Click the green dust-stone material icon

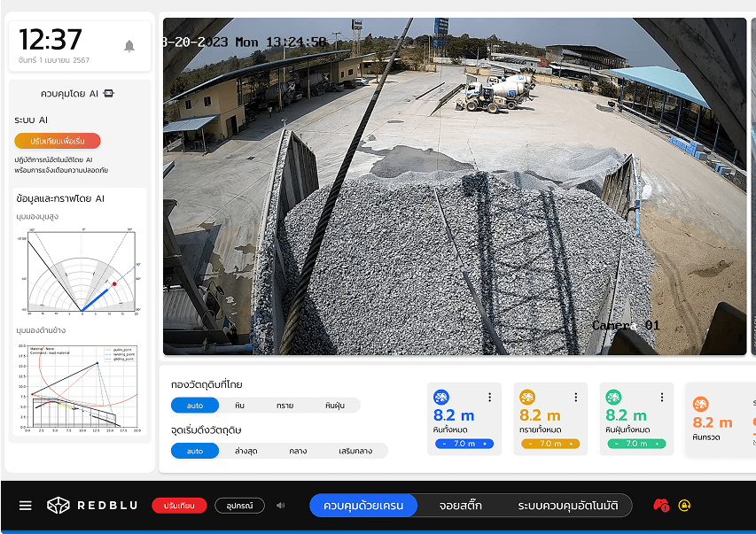click(613, 398)
